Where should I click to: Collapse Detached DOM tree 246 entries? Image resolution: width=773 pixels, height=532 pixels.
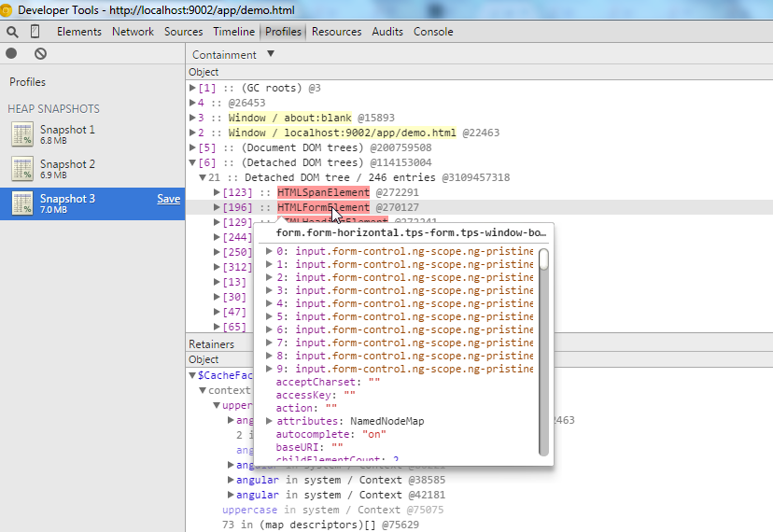[x=203, y=177]
